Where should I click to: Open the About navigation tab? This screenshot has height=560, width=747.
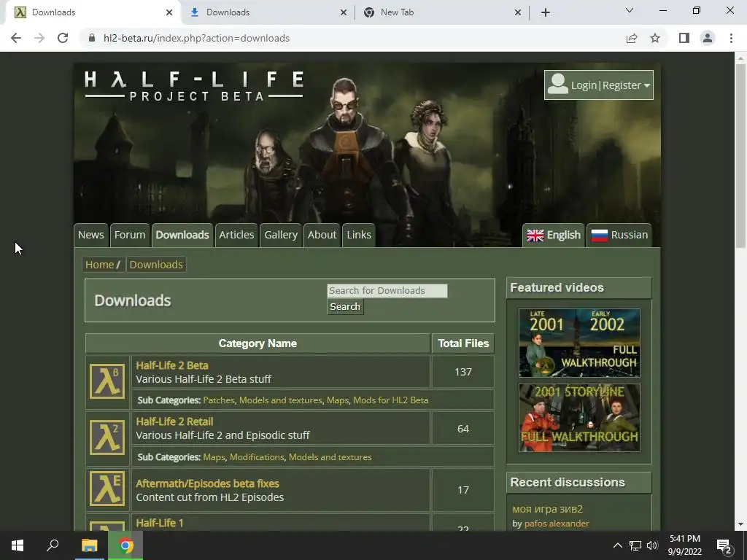tap(322, 235)
